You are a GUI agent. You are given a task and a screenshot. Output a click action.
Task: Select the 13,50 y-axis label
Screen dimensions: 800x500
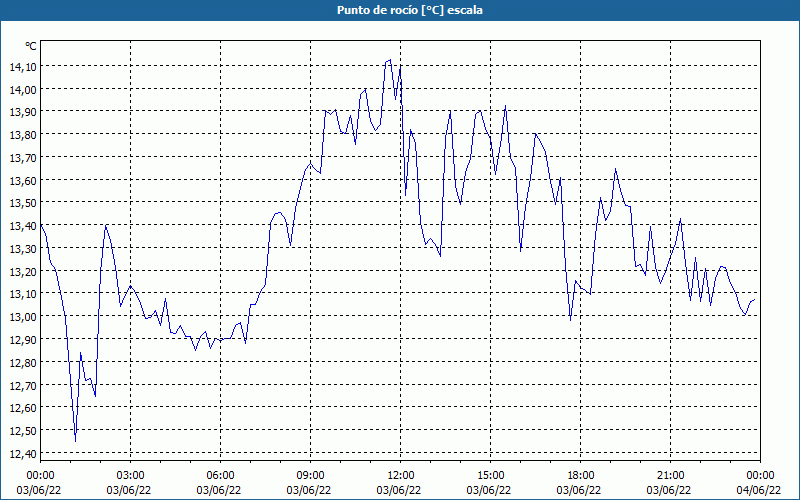pyautogui.click(x=23, y=203)
